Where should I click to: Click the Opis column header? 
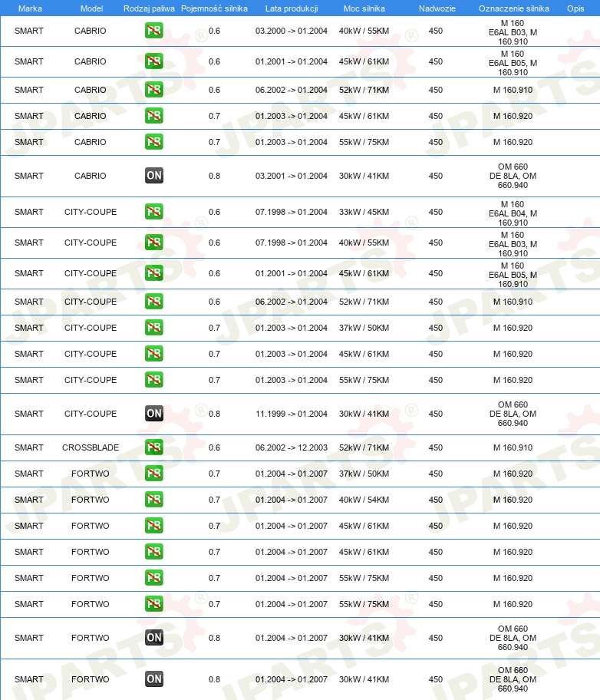pyautogui.click(x=575, y=8)
